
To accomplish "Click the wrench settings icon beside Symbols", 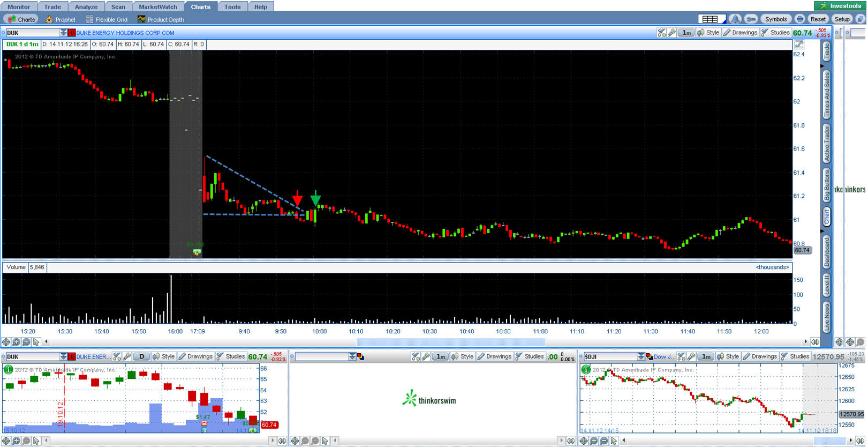I will 751,19.
